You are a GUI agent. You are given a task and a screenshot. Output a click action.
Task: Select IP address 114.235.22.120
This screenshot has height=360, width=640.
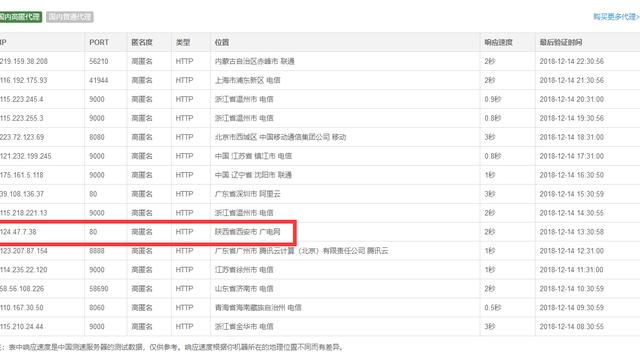(x=24, y=270)
